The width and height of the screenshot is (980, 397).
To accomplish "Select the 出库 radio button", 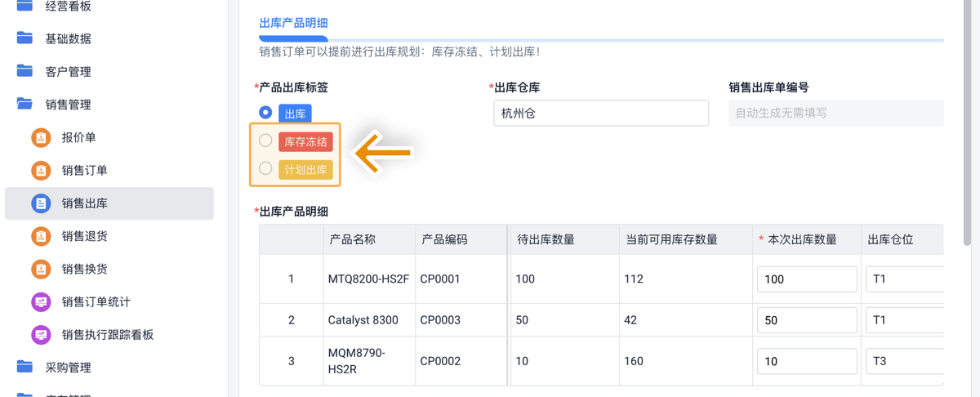I will pyautogui.click(x=265, y=112).
